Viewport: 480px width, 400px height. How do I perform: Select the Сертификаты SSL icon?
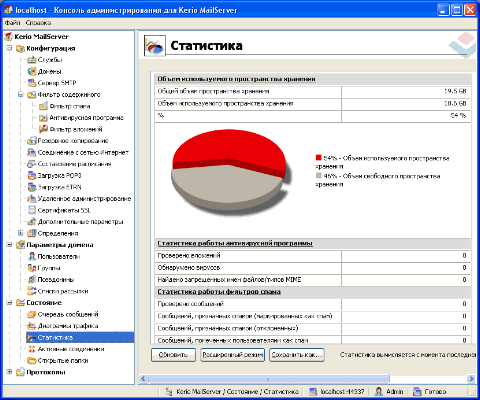coord(32,210)
